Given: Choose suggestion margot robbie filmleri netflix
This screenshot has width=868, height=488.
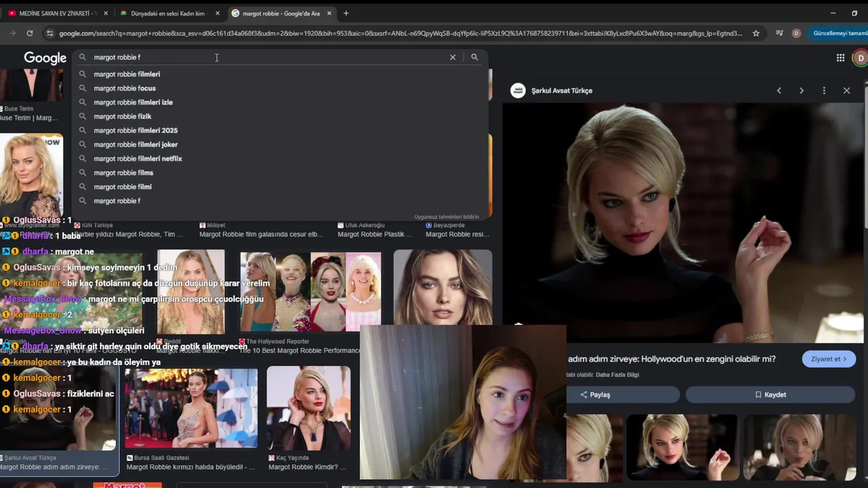Looking at the screenshot, I should (x=138, y=159).
